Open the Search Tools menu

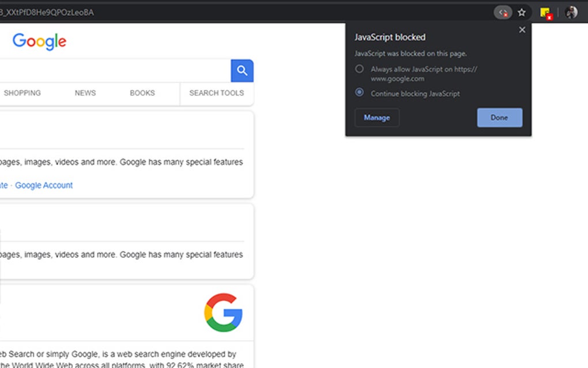[216, 93]
